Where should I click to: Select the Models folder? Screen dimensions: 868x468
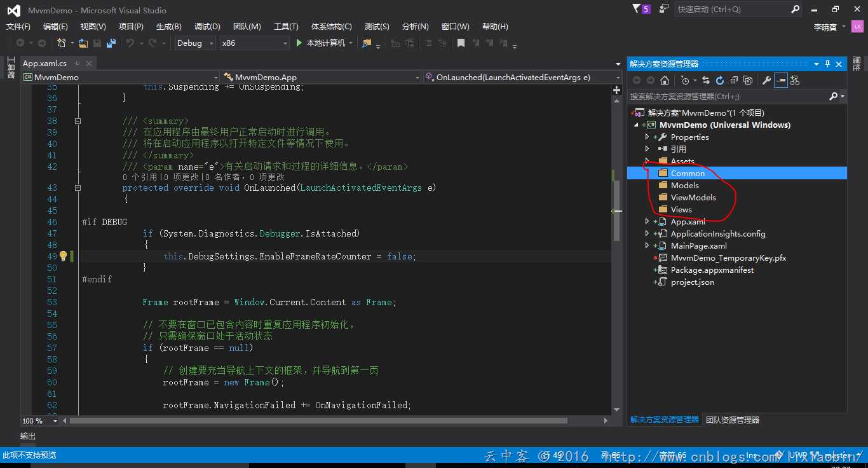[x=685, y=185]
